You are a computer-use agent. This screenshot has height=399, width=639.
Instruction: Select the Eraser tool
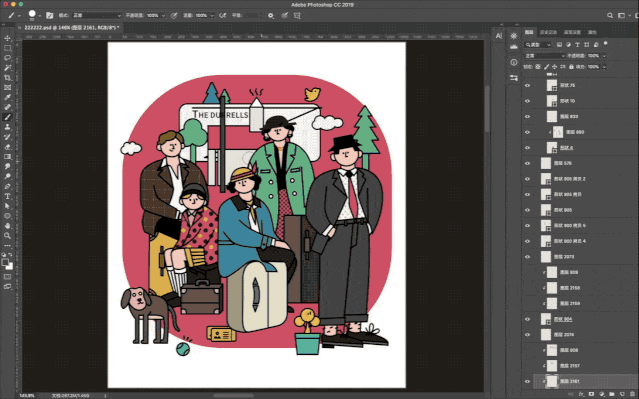coord(7,147)
